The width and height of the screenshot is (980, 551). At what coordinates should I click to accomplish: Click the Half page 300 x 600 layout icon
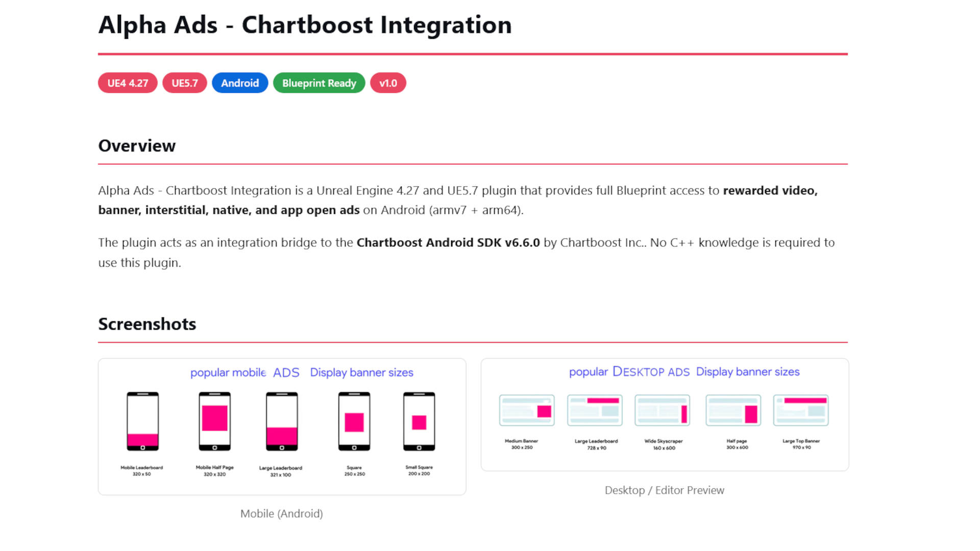[x=733, y=410]
